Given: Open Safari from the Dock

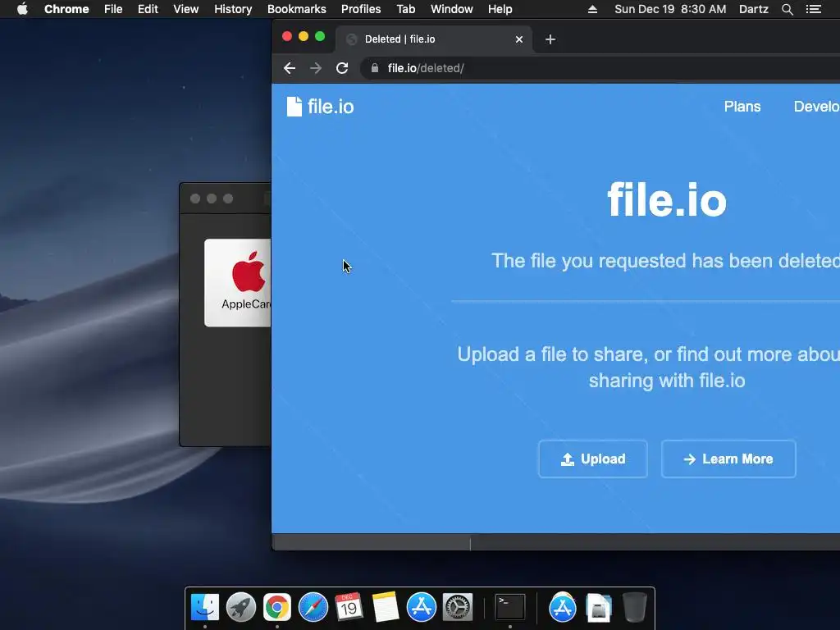Looking at the screenshot, I should [x=313, y=608].
